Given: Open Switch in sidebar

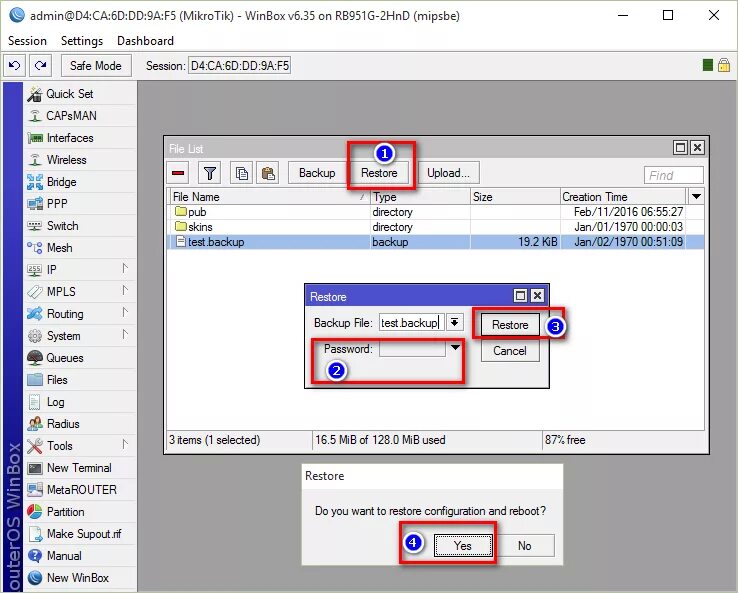Looking at the screenshot, I should [80, 226].
